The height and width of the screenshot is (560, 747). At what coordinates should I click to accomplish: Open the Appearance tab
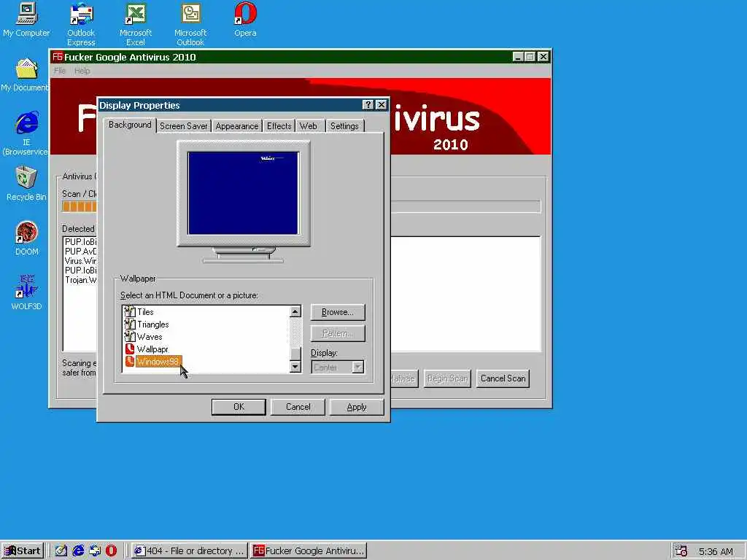[x=237, y=126]
